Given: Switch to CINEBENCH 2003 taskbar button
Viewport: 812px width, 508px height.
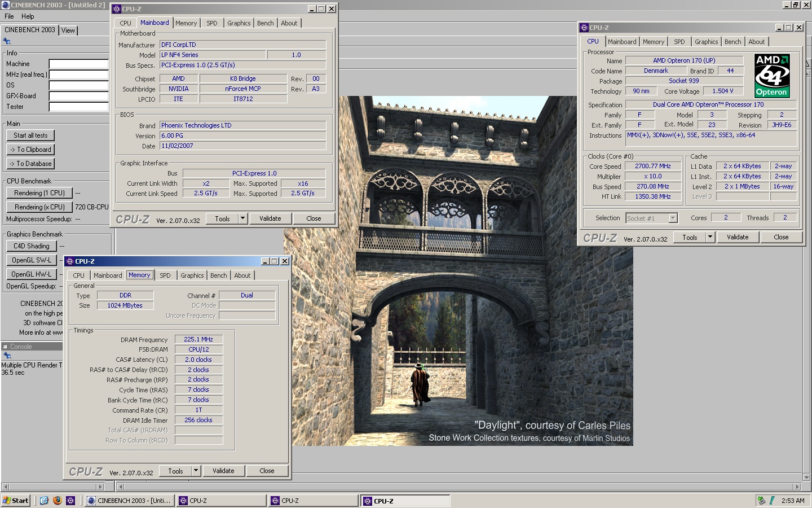Looking at the screenshot, I should (x=129, y=501).
